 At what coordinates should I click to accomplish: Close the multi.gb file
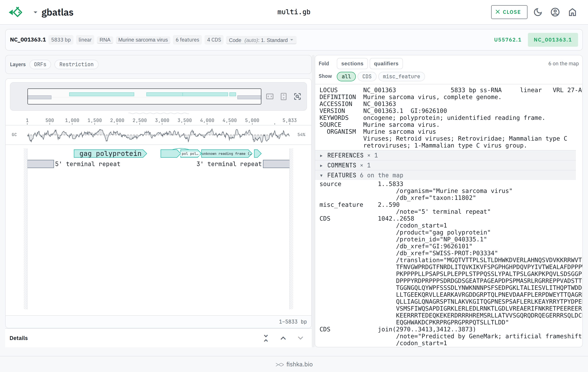509,12
